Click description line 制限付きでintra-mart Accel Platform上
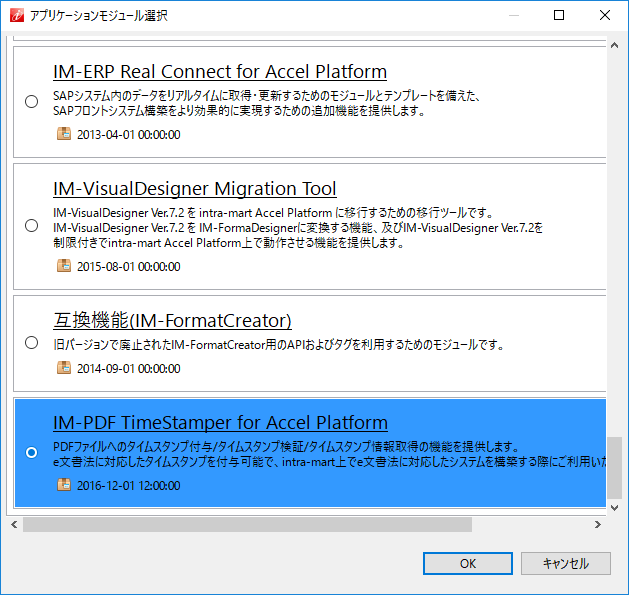The height and width of the screenshot is (595, 629). tap(229, 243)
